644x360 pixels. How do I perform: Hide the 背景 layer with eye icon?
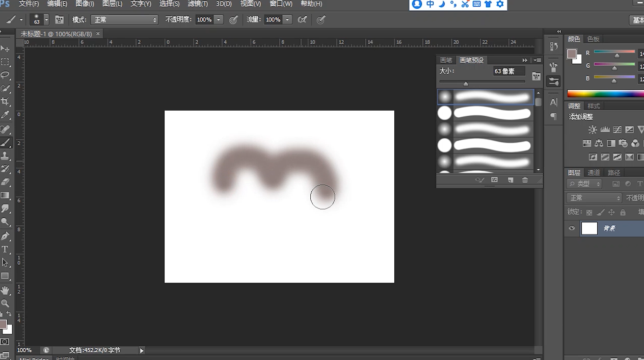(x=572, y=228)
